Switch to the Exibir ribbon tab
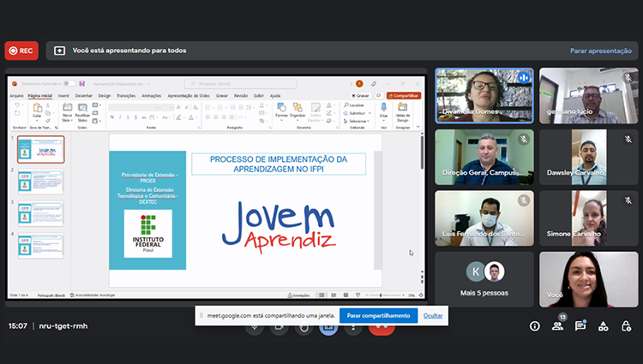This screenshot has width=643, height=364. pyautogui.click(x=259, y=96)
